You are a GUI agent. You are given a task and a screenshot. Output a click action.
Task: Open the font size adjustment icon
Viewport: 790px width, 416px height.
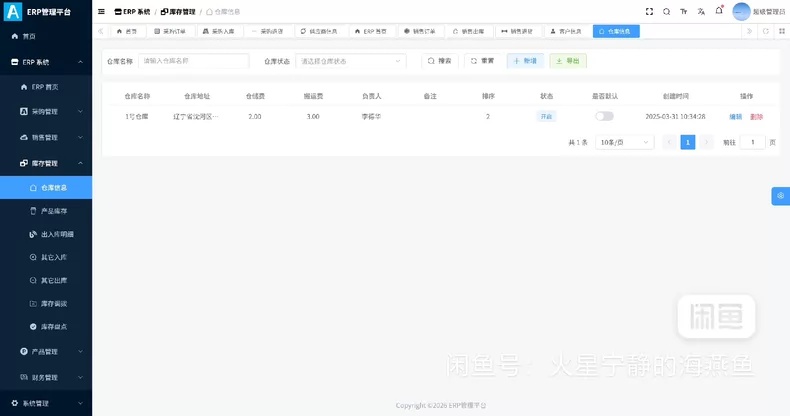click(684, 12)
